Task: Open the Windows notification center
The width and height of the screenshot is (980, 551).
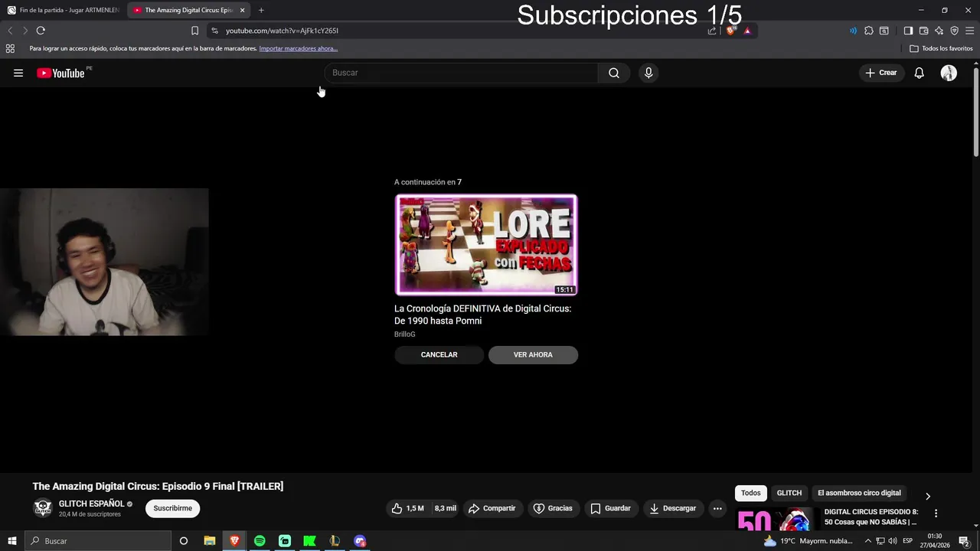Action: [964, 541]
